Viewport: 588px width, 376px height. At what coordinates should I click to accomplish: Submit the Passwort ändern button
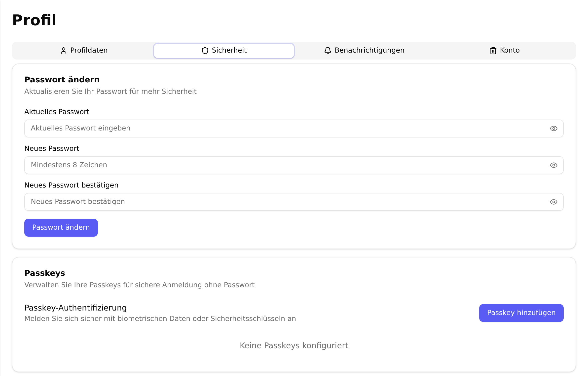(61, 228)
